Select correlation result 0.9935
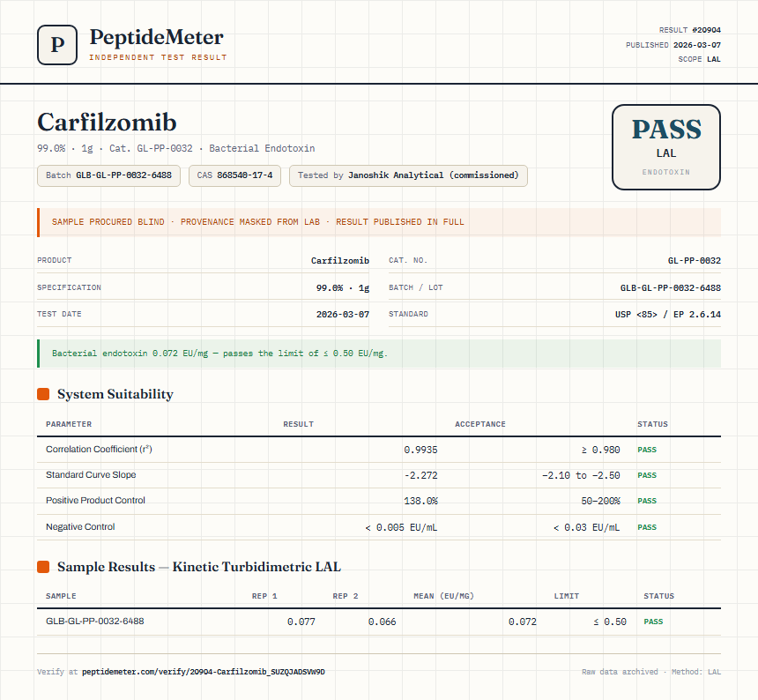The image size is (758, 700). point(420,450)
